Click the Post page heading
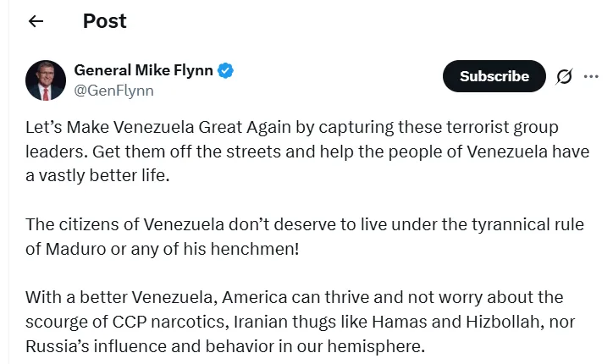 (x=104, y=22)
